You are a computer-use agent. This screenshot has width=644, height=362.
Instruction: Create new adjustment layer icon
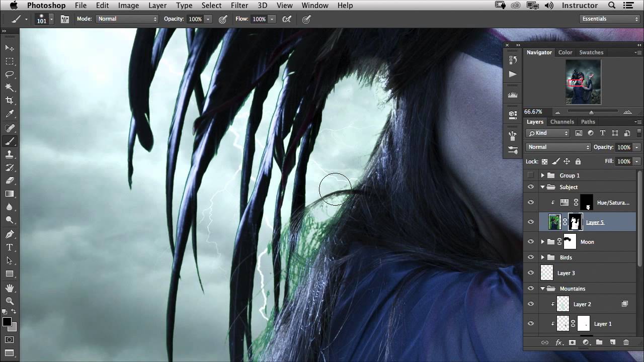pyautogui.click(x=586, y=342)
